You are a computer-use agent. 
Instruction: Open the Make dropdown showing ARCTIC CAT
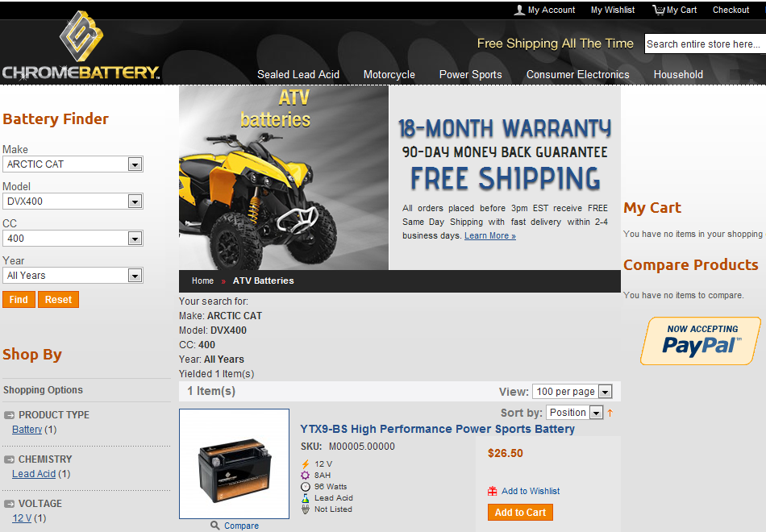(x=73, y=164)
